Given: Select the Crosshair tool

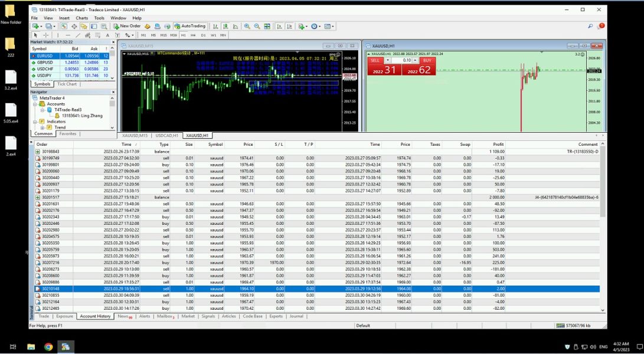Looking at the screenshot, I should (46, 35).
